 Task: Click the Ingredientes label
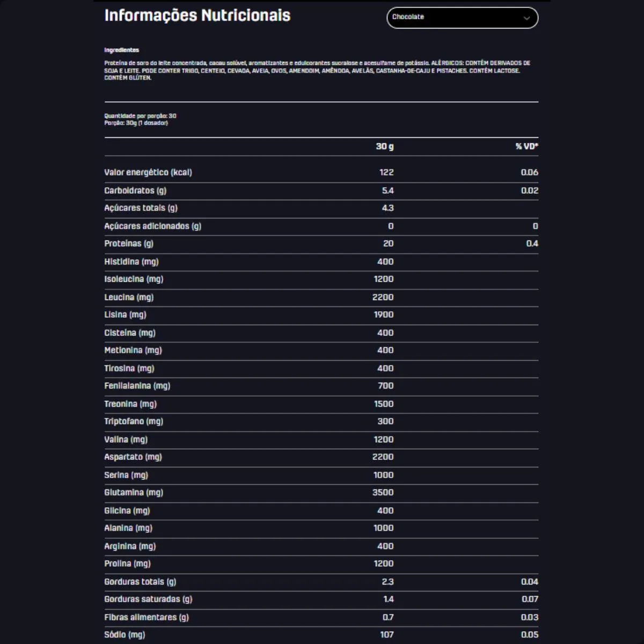click(x=121, y=50)
